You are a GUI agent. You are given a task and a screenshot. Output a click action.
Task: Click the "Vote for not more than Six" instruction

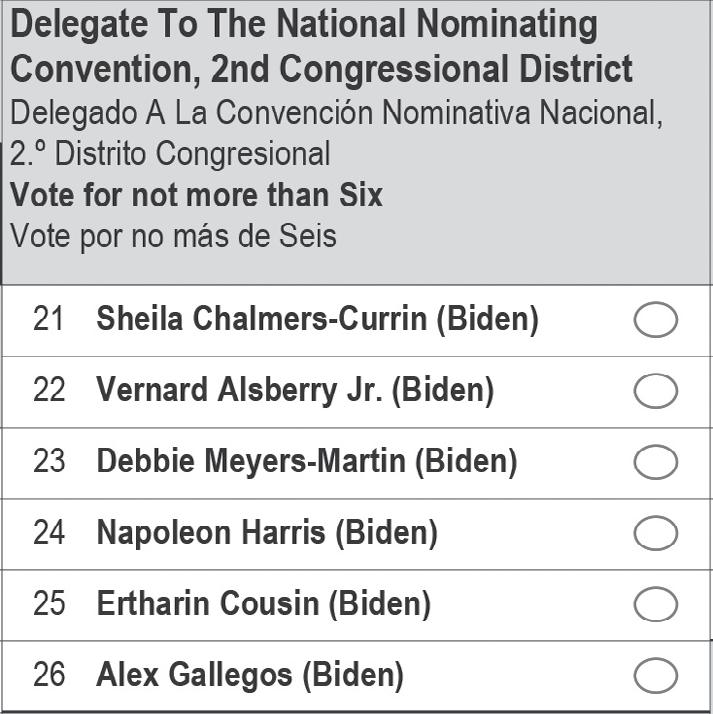click(196, 194)
